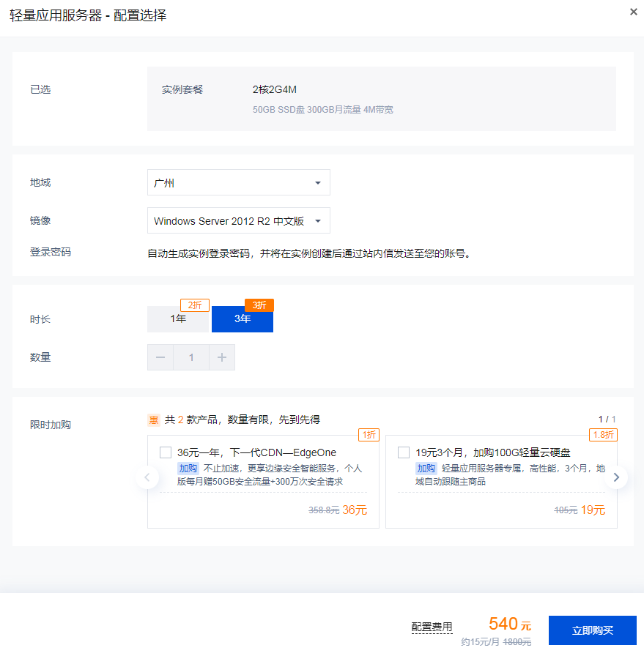Open the 镜像 dropdown showing Windows Server 2012

click(239, 220)
